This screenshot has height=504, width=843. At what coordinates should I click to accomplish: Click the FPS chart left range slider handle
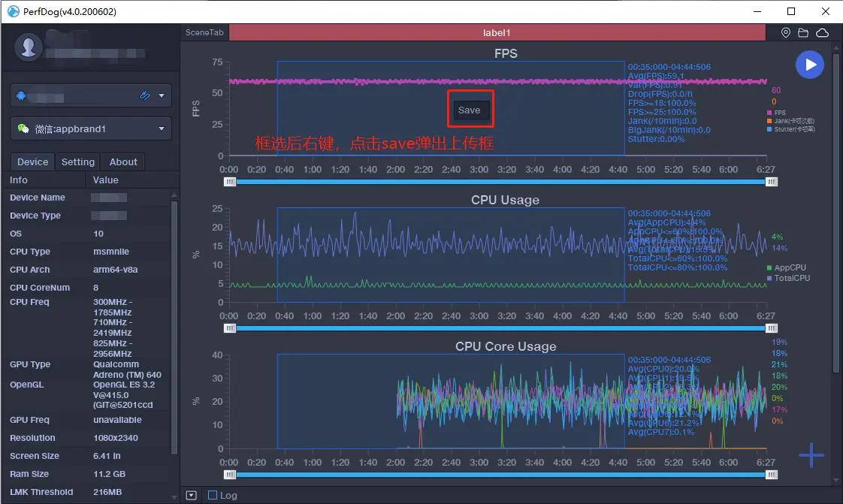(x=230, y=182)
